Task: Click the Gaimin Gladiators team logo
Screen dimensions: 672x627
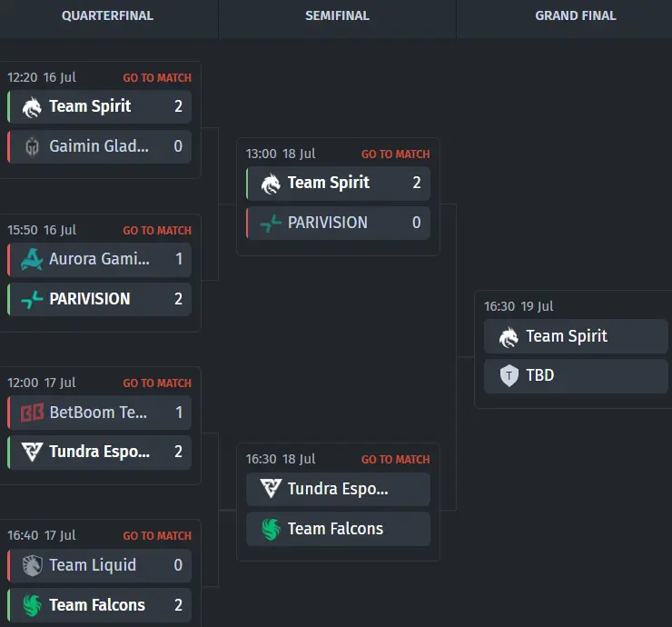Action: pyautogui.click(x=32, y=147)
